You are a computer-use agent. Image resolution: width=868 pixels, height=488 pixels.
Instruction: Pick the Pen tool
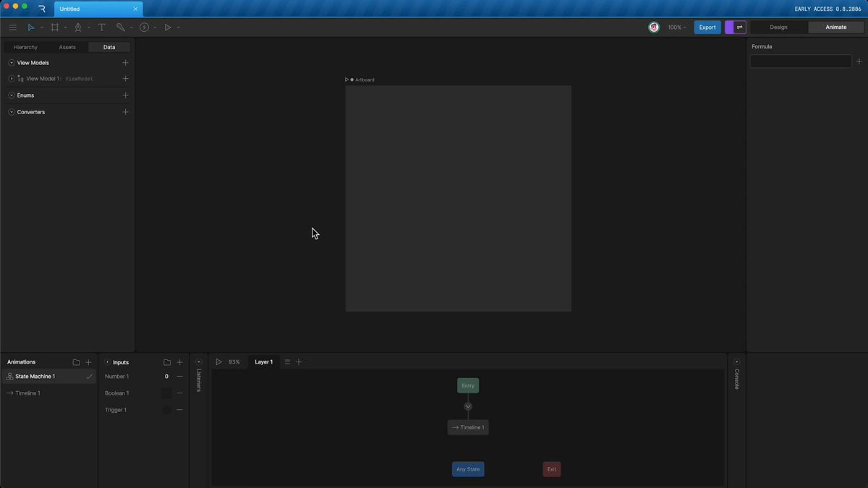point(78,27)
